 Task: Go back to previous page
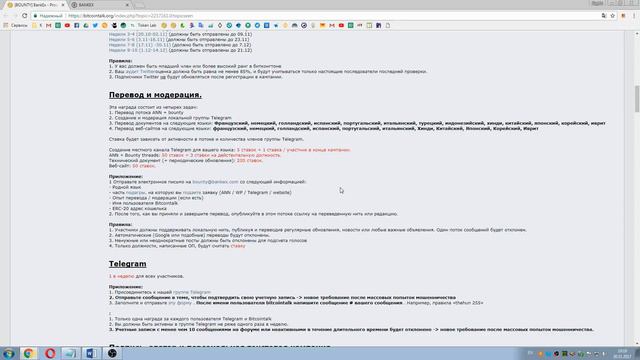(x=6, y=16)
